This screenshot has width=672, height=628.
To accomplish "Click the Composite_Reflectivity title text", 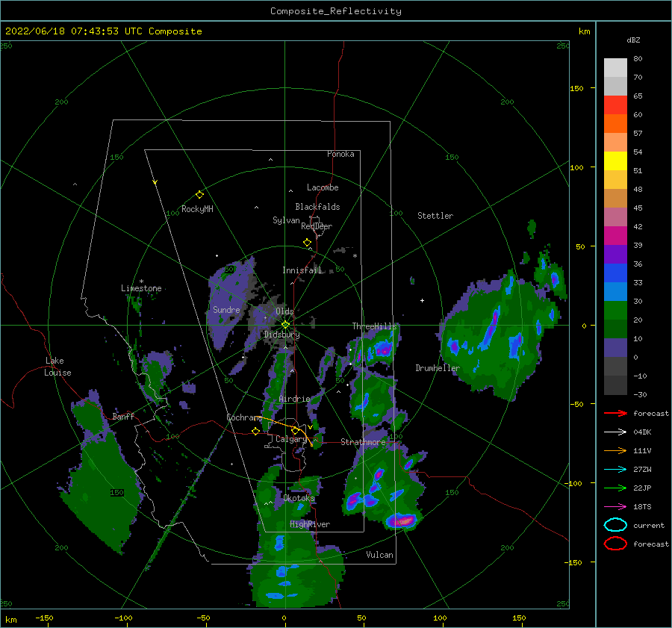I will 336,11.
